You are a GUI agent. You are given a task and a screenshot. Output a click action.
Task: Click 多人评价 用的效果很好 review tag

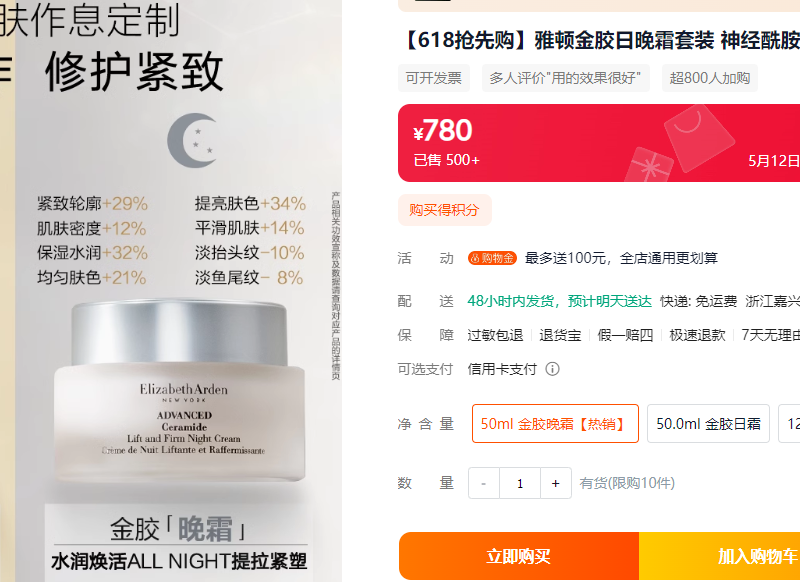point(565,78)
